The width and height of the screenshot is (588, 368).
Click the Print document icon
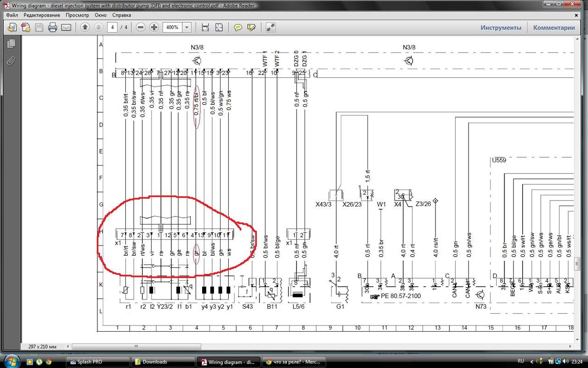pos(52,28)
